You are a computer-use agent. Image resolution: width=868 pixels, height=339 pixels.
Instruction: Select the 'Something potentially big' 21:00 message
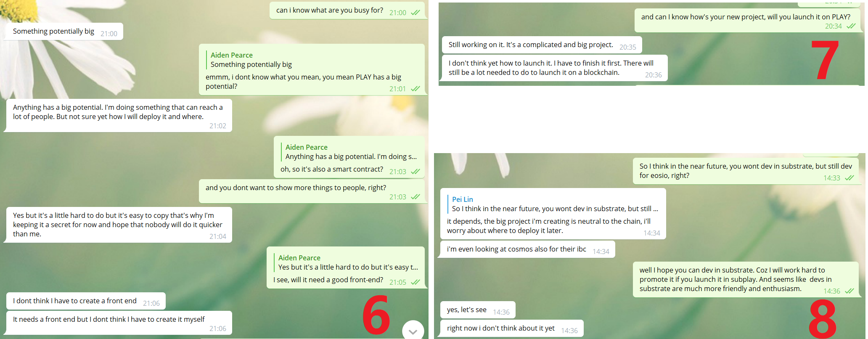64,32
